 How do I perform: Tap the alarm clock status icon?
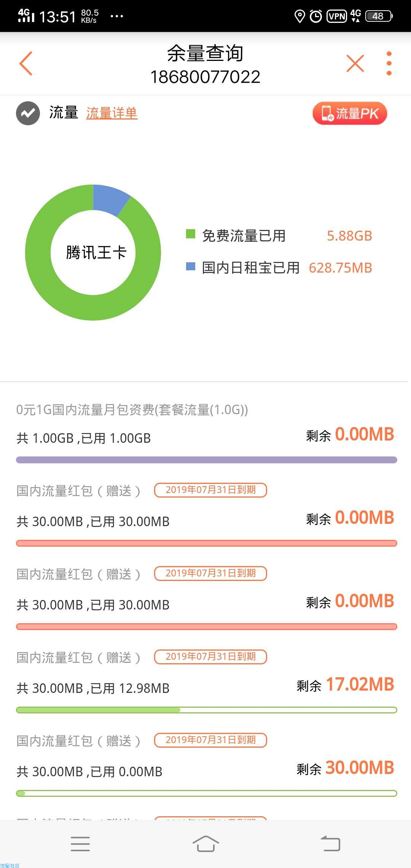316,16
